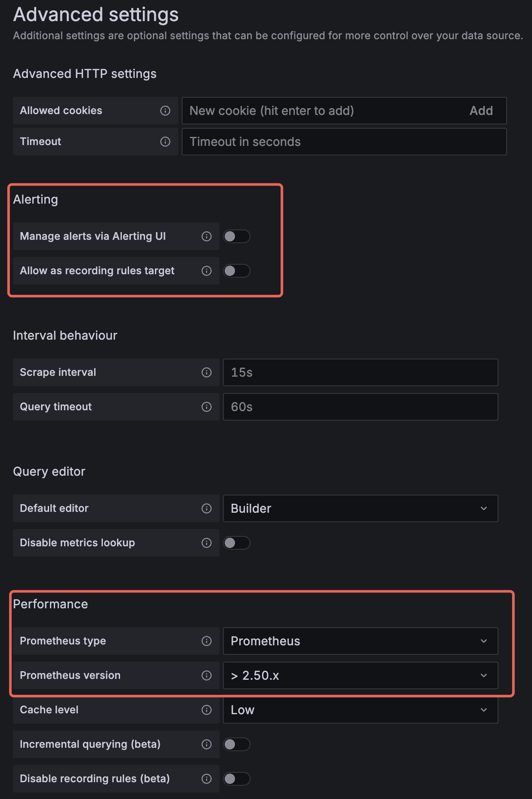
Task: Expand the Prometheus version dropdown
Action: [360, 675]
